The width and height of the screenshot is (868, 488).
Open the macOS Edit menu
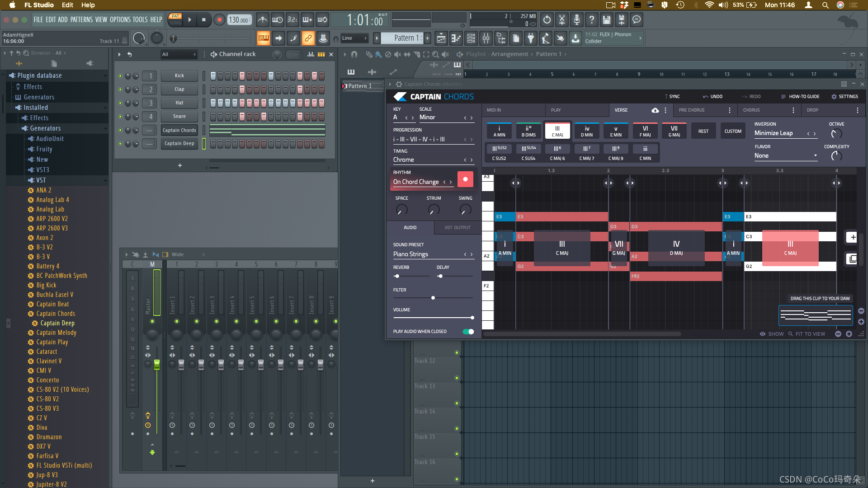click(67, 5)
